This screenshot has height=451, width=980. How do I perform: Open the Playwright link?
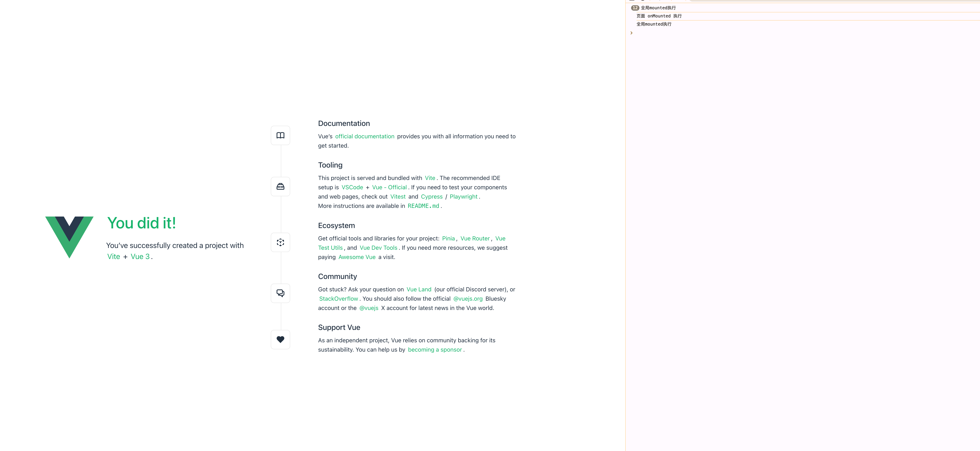463,197
